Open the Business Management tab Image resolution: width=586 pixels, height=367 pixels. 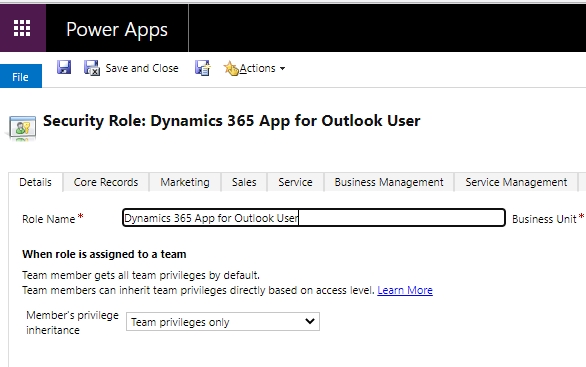[x=389, y=182]
